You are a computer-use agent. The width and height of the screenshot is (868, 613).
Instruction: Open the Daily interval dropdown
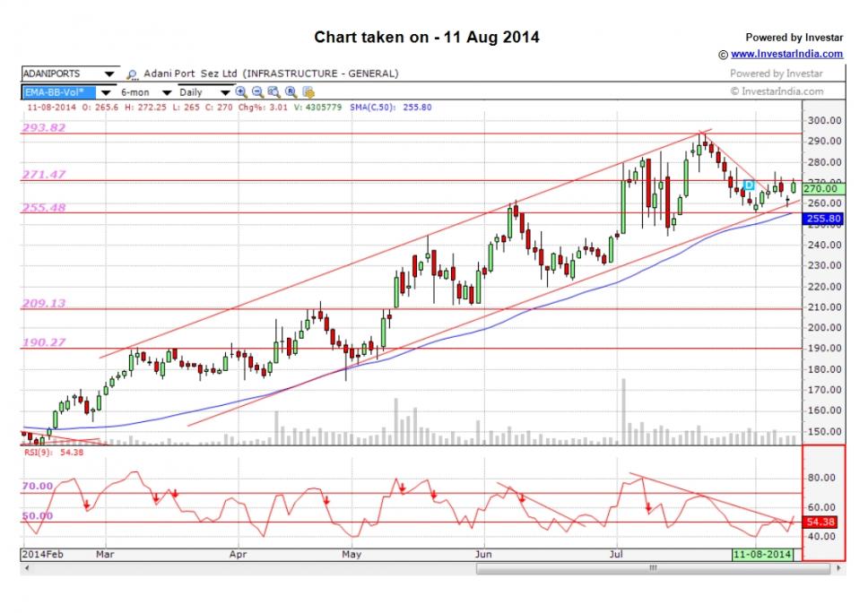pos(225,92)
